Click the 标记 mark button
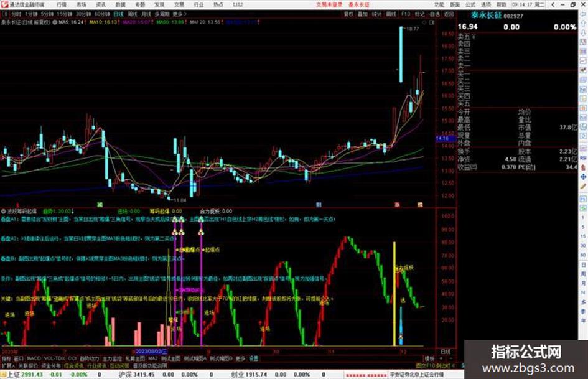Image resolution: width=588 pixels, height=379 pixels. point(419,14)
